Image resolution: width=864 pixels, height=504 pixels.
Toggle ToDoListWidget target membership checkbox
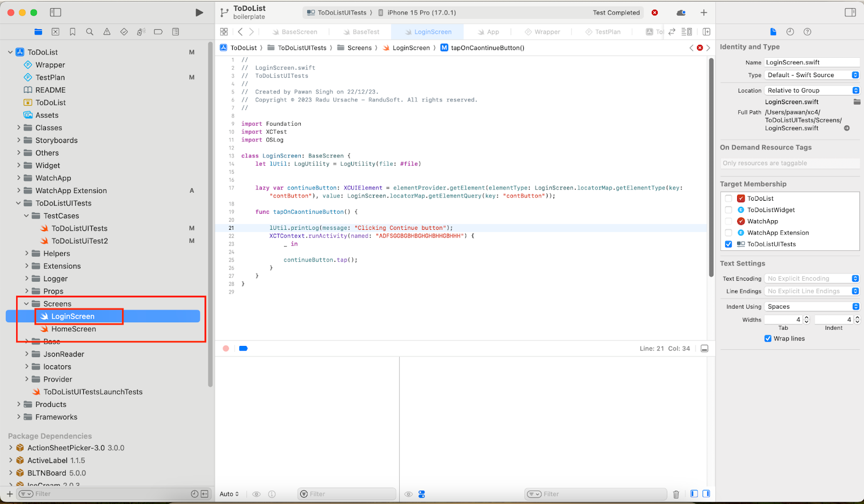[x=728, y=210]
